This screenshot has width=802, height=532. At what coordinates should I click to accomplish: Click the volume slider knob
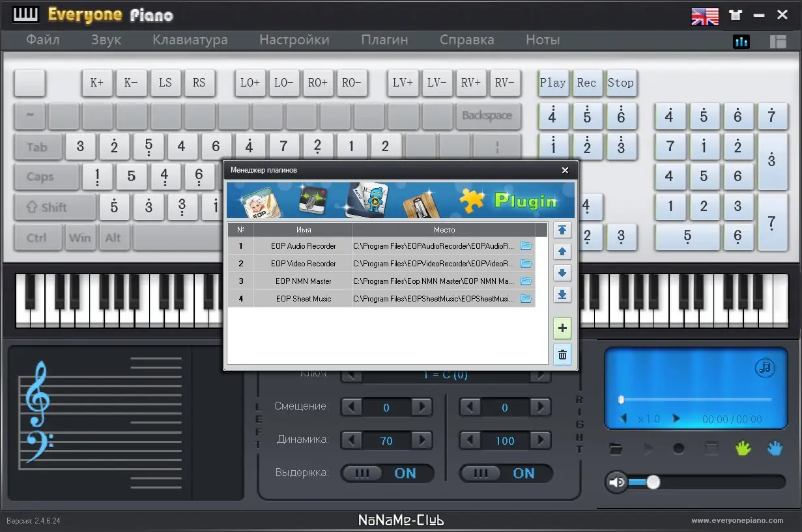pyautogui.click(x=653, y=482)
